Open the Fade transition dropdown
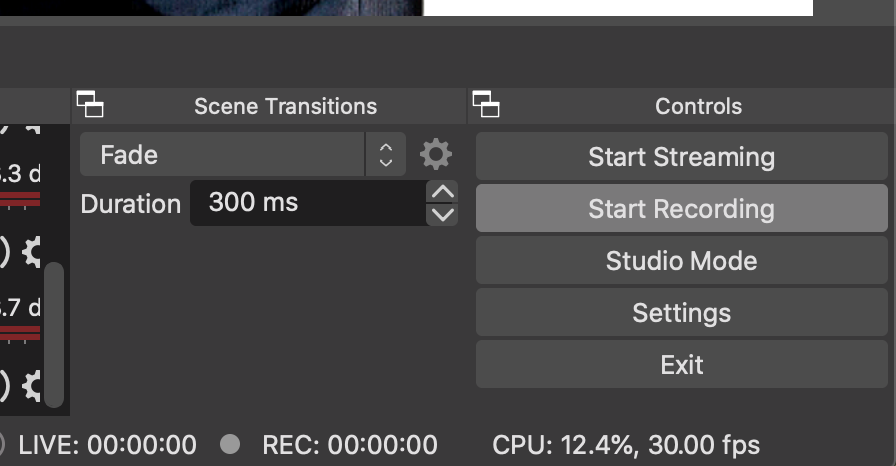The width and height of the screenshot is (896, 466). pos(243,154)
